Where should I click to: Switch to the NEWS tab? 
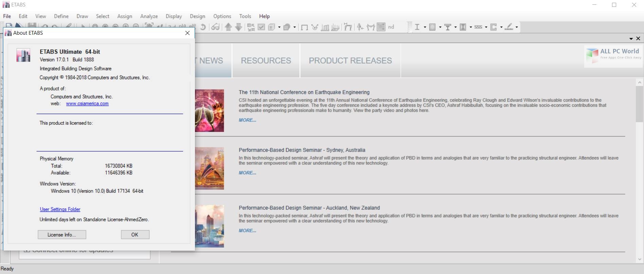[x=213, y=61]
